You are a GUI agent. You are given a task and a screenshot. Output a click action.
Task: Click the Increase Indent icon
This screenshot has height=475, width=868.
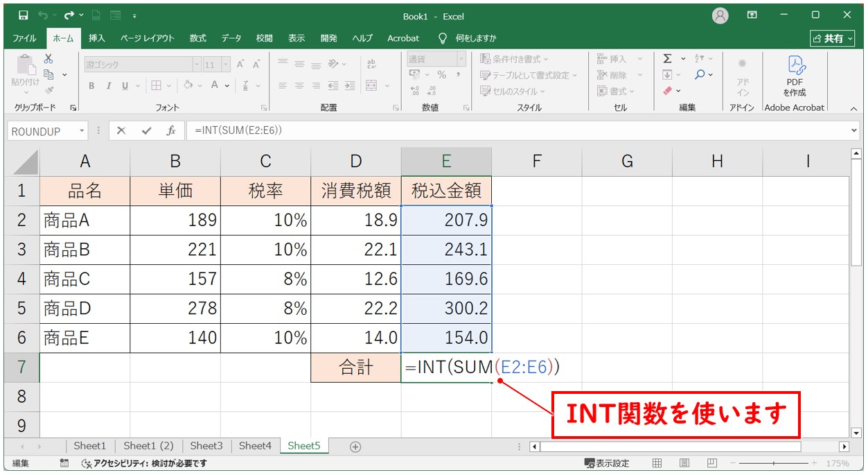tap(350, 86)
